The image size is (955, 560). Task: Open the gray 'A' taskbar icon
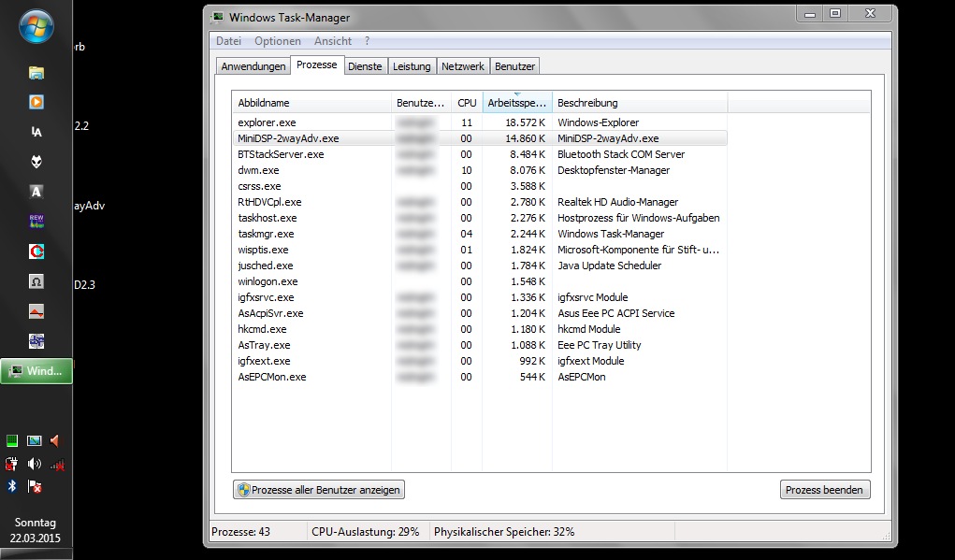(x=36, y=192)
